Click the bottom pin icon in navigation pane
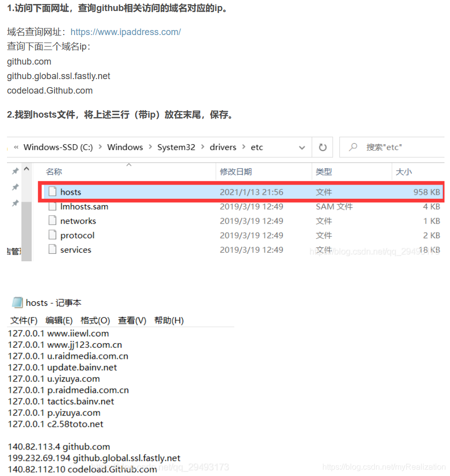The height and width of the screenshot is (476, 450). [15, 203]
